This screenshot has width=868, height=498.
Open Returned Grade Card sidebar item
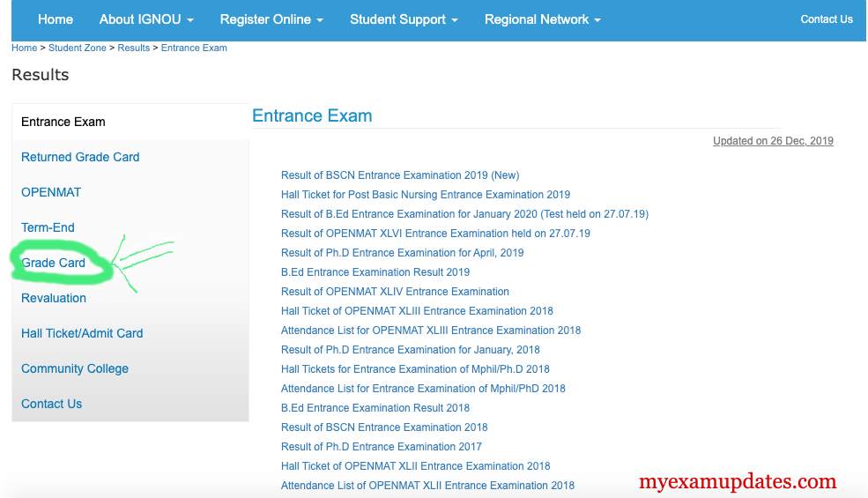click(80, 157)
